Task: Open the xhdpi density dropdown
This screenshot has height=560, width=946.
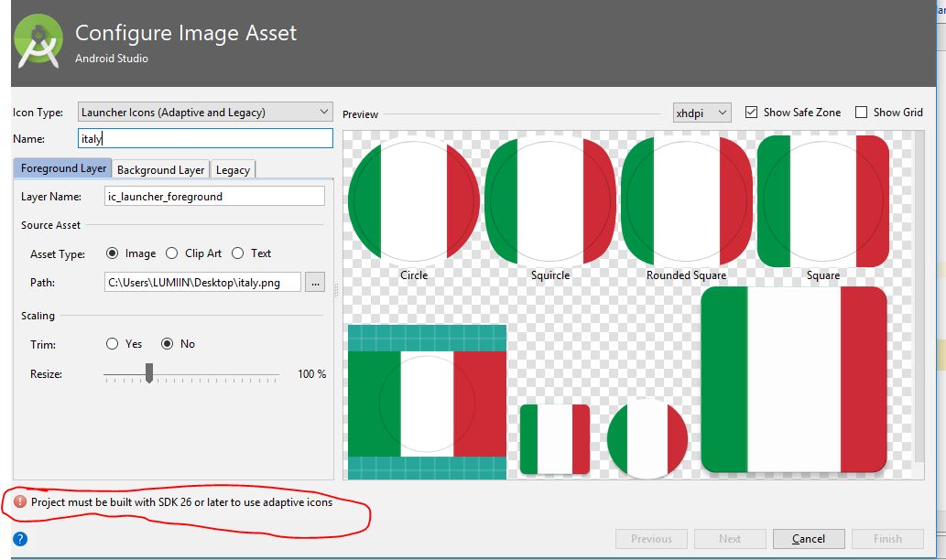Action: (701, 113)
